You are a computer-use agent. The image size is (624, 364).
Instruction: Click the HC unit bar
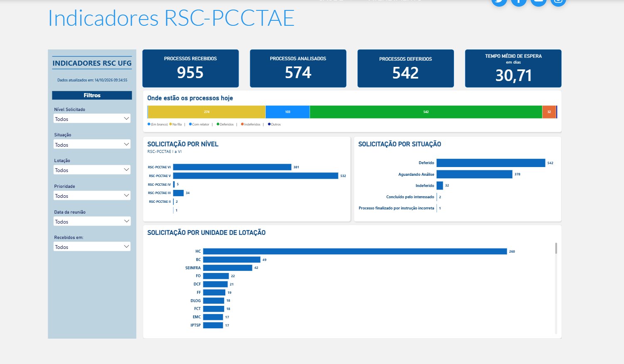click(355, 251)
